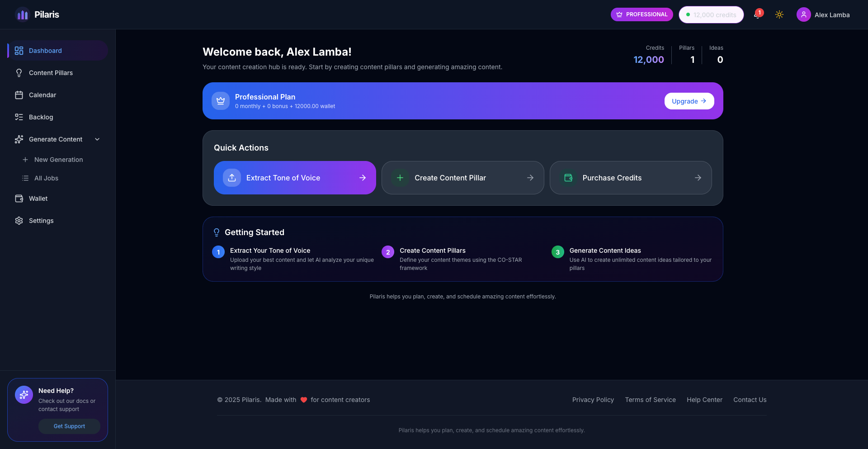The image size is (868, 449).
Task: Open Settings from the sidebar
Action: click(x=41, y=221)
